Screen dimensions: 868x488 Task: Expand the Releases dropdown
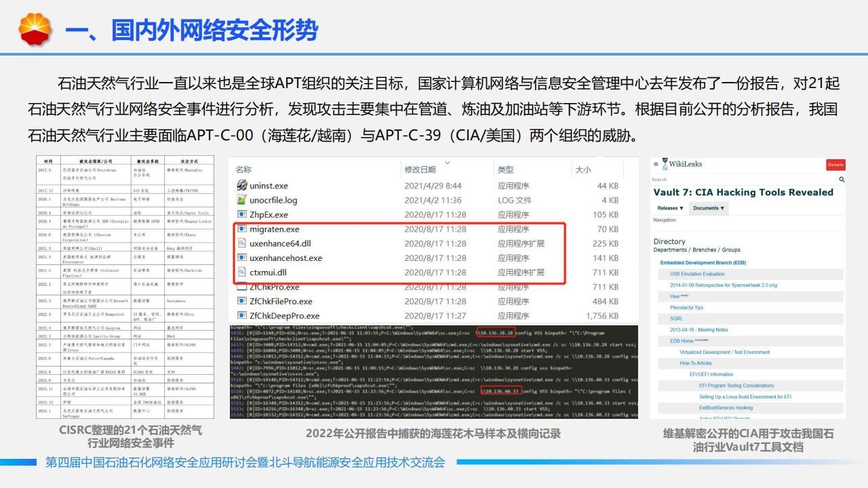point(671,208)
